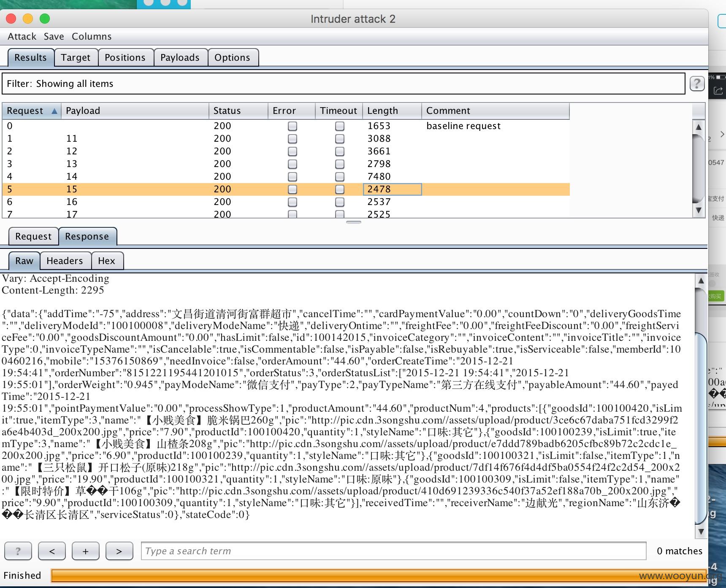Switch to the Positions tab
This screenshot has width=726, height=588.
[125, 57]
